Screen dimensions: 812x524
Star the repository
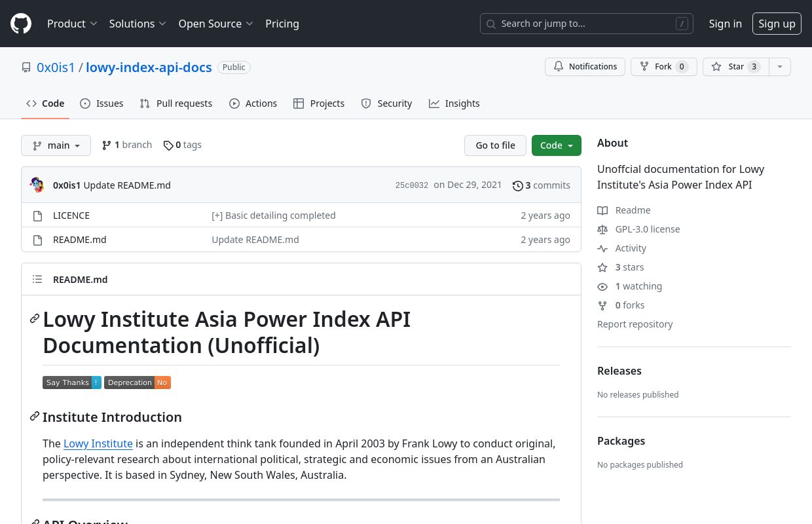pyautogui.click(x=735, y=67)
